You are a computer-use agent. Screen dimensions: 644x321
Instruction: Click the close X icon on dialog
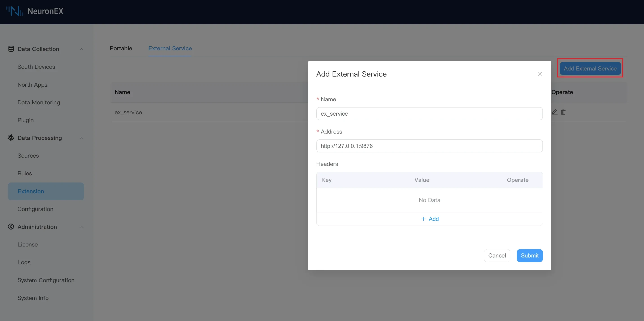(x=540, y=74)
